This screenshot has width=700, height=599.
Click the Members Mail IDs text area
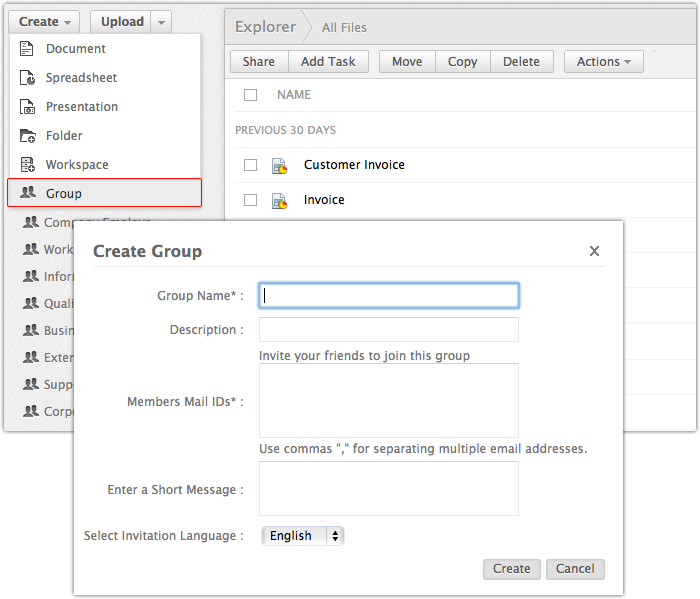click(388, 400)
